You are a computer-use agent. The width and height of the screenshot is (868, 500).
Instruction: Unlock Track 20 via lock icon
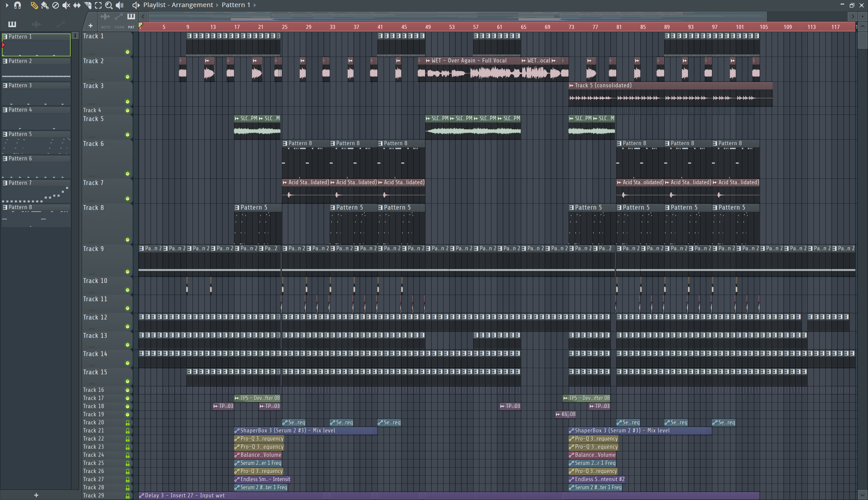(127, 423)
